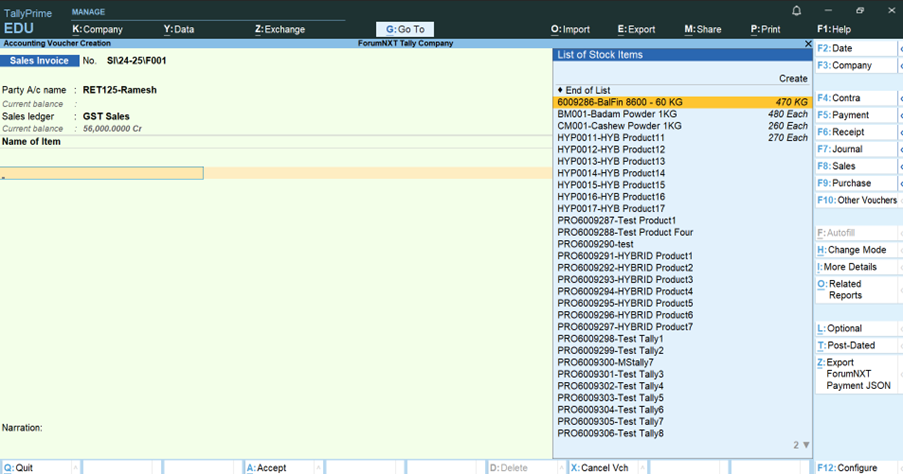Select PRO6009306-Test Tally8 item
903x474 pixels.
(682, 433)
